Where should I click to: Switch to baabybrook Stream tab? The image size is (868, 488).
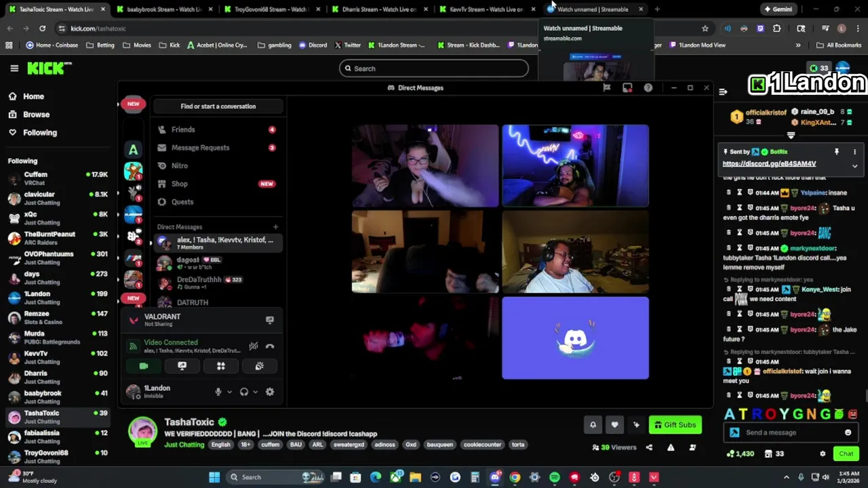[x=163, y=9]
